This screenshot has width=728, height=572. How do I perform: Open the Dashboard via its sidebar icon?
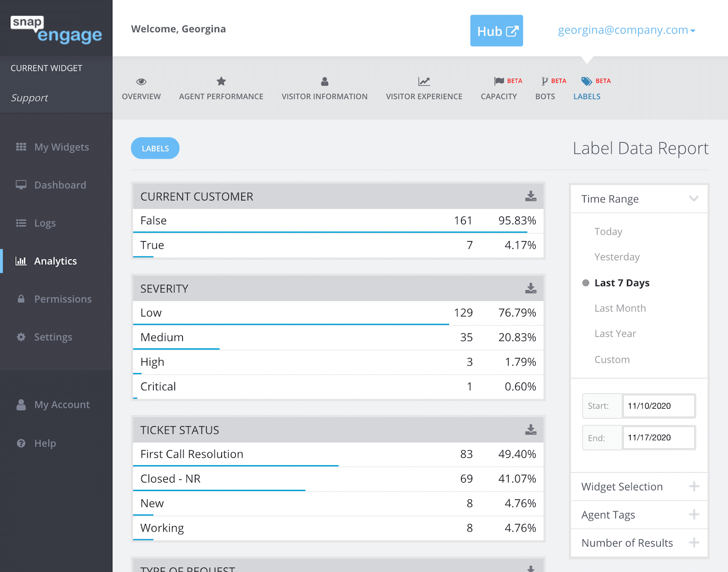[21, 185]
